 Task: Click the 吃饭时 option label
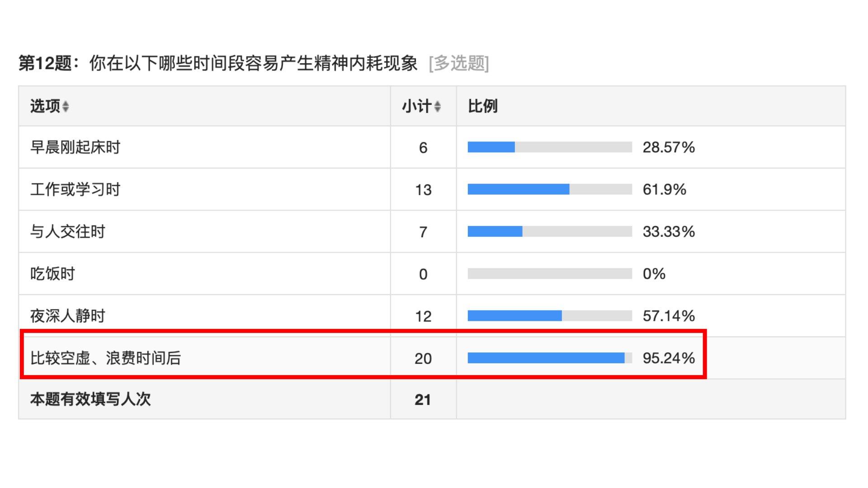pyautogui.click(x=52, y=274)
